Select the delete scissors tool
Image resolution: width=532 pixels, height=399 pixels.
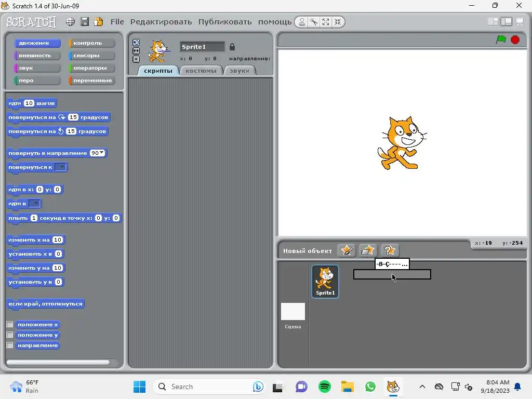(313, 22)
